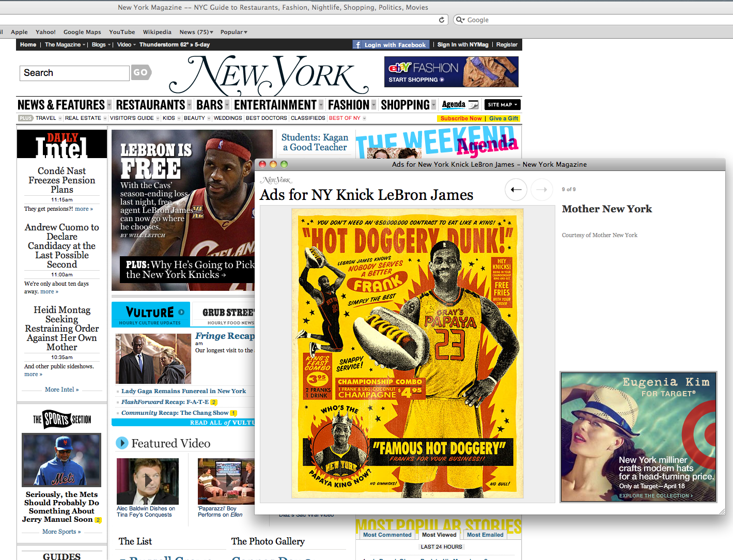Open the Site Map dropdown

[x=502, y=105]
